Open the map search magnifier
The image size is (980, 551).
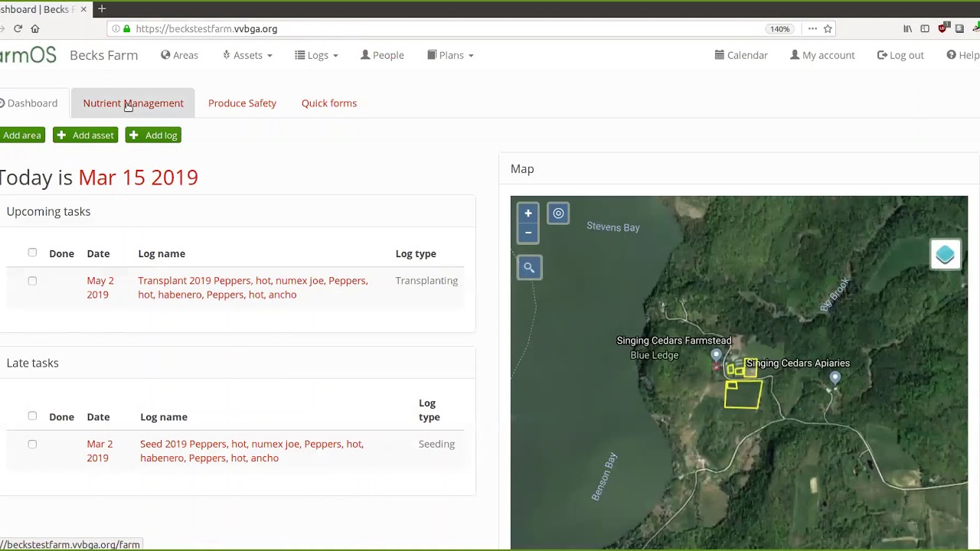click(529, 268)
